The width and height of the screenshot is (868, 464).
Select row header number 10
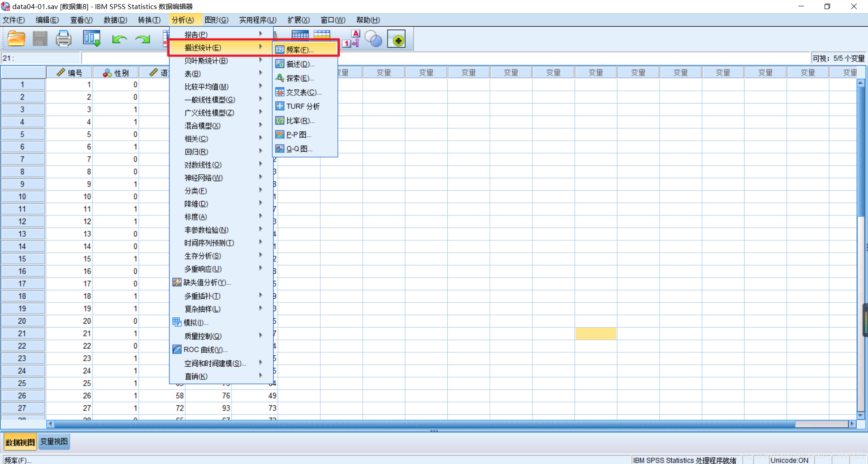coord(22,196)
